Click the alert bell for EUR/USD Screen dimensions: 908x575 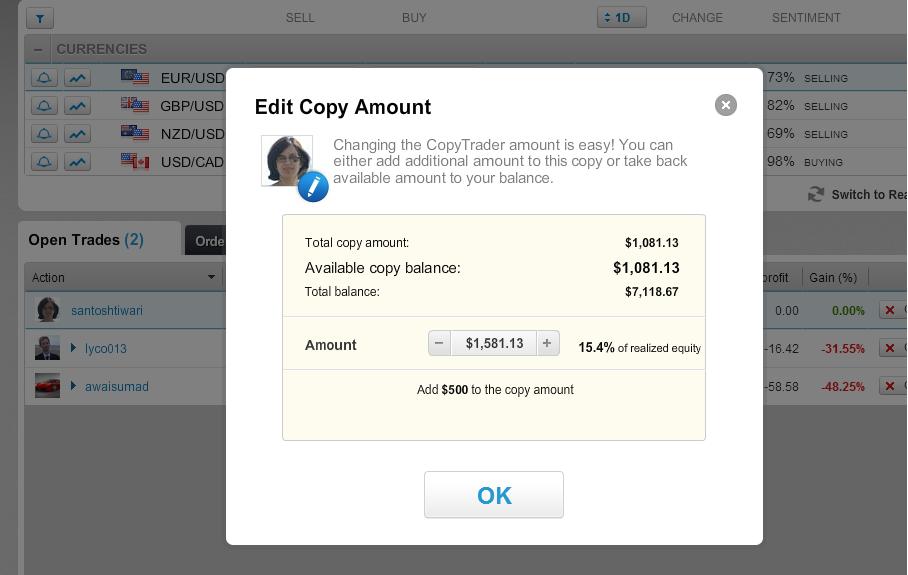43,78
